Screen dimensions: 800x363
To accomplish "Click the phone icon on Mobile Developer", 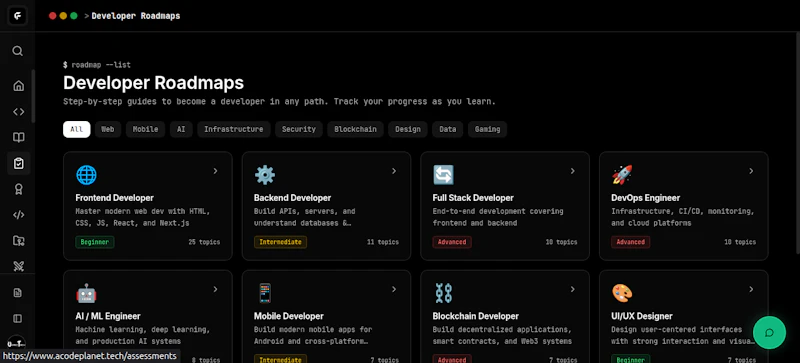I will [265, 294].
